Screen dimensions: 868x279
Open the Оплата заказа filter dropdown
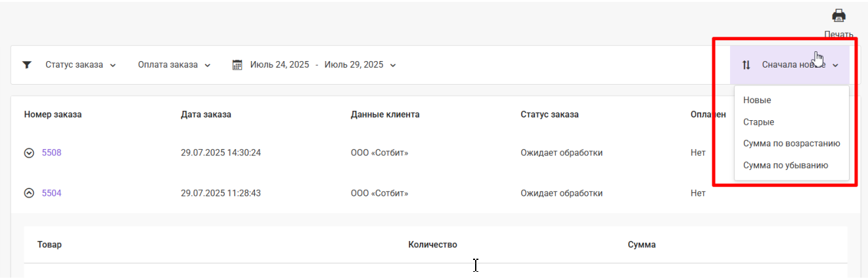coord(174,65)
